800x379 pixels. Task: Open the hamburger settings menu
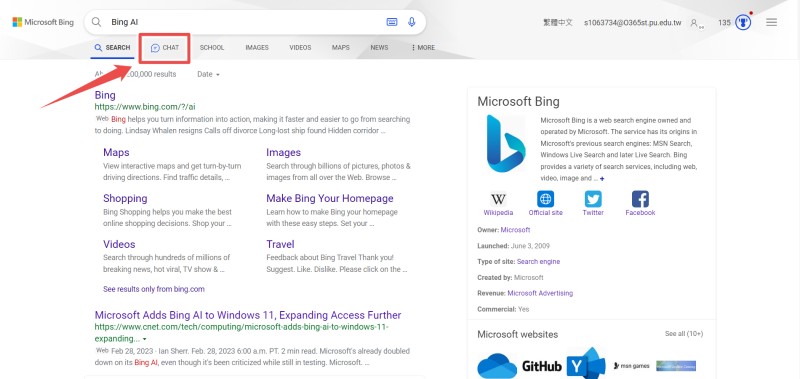[x=771, y=22]
